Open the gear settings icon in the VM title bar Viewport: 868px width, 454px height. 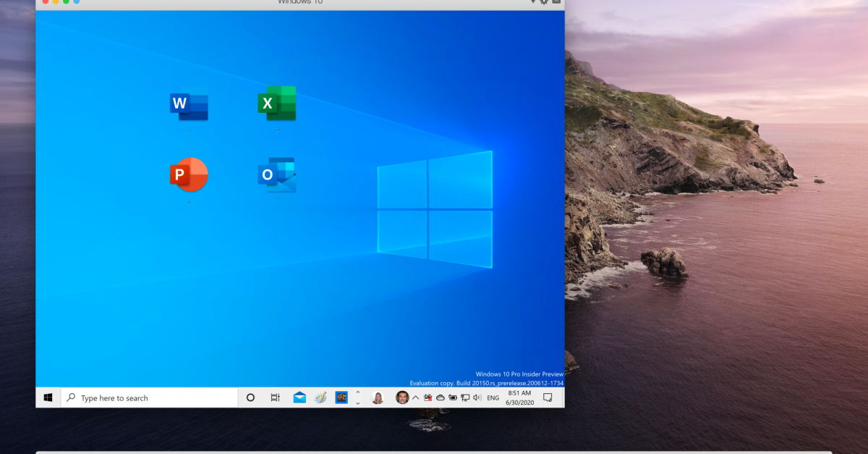tap(544, 3)
